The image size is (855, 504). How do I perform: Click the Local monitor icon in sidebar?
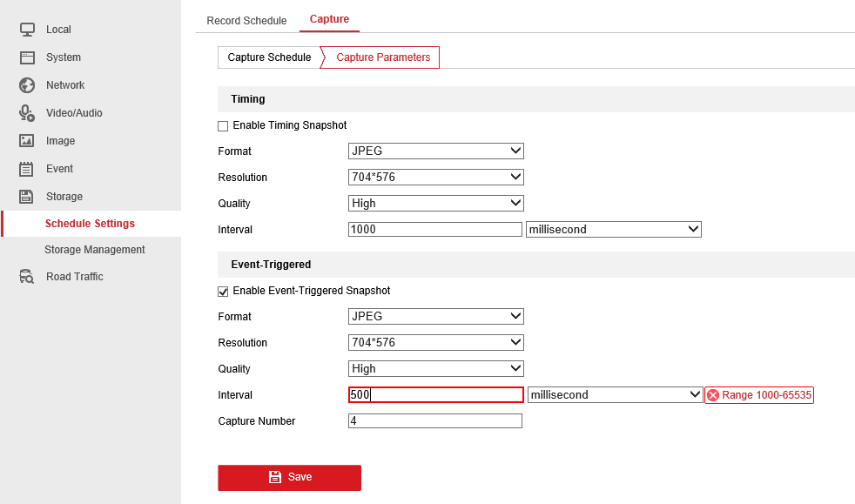point(27,30)
